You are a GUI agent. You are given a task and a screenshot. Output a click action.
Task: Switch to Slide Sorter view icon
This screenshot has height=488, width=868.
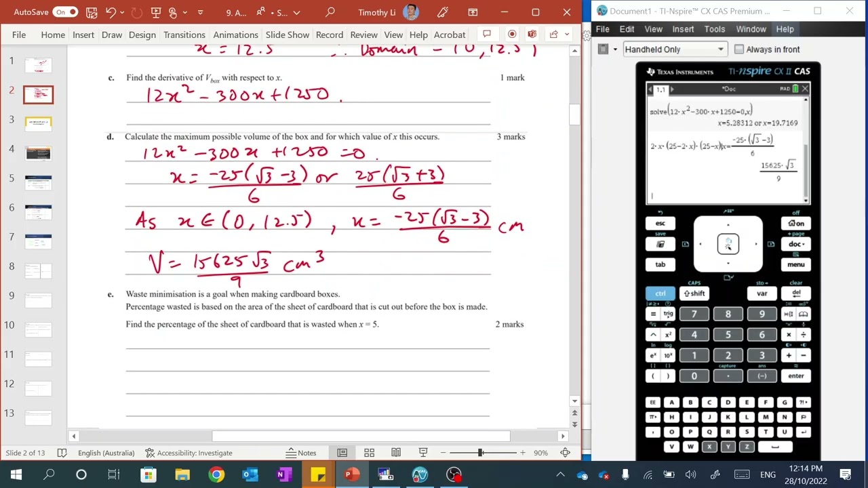tap(369, 453)
